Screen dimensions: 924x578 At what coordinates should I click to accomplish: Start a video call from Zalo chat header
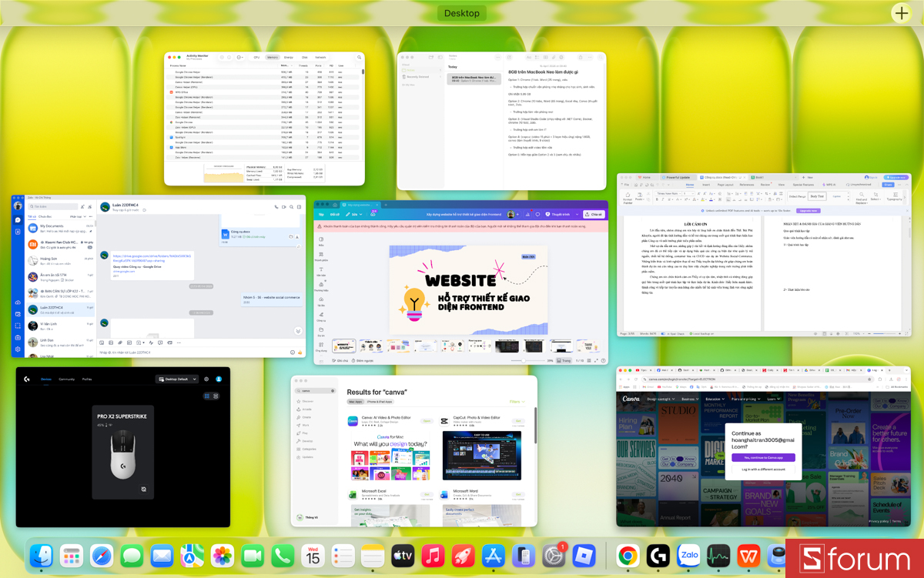pos(283,207)
